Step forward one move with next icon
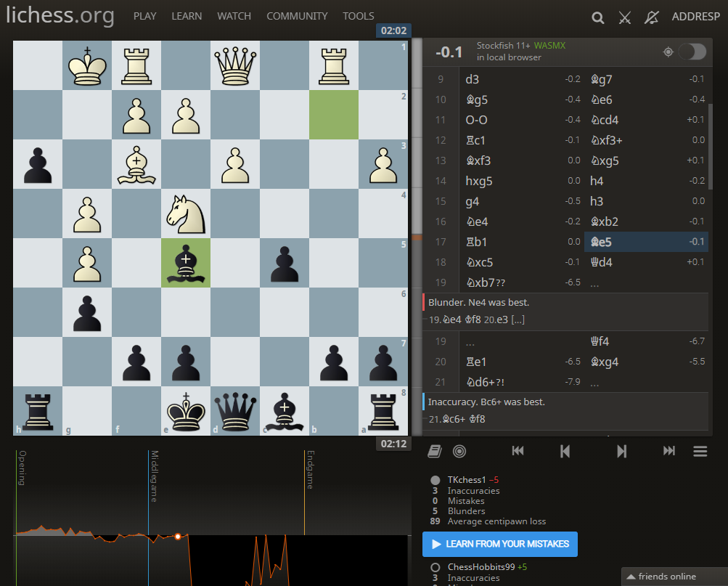The height and width of the screenshot is (586, 728). pos(621,450)
